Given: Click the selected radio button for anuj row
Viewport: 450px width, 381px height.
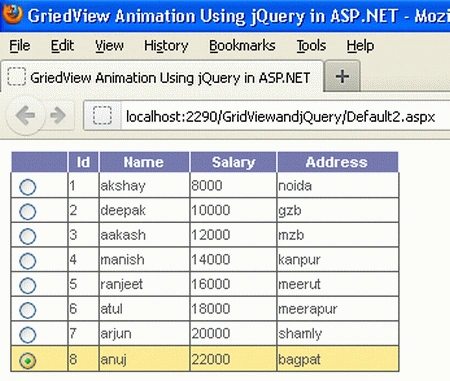Looking at the screenshot, I should coord(27,361).
